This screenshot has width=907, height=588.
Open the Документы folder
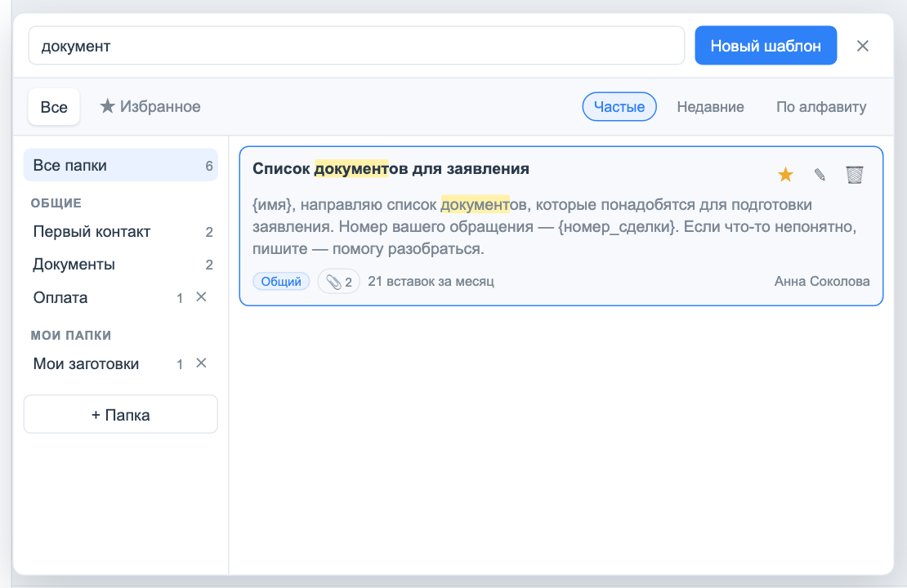121,265
